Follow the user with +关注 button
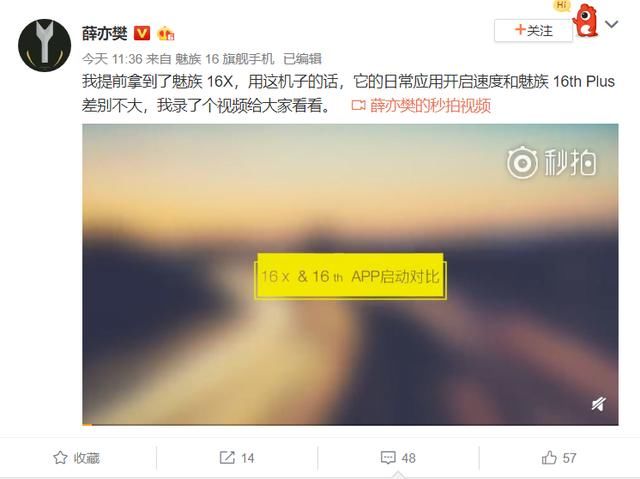640x479 pixels. coord(533,30)
